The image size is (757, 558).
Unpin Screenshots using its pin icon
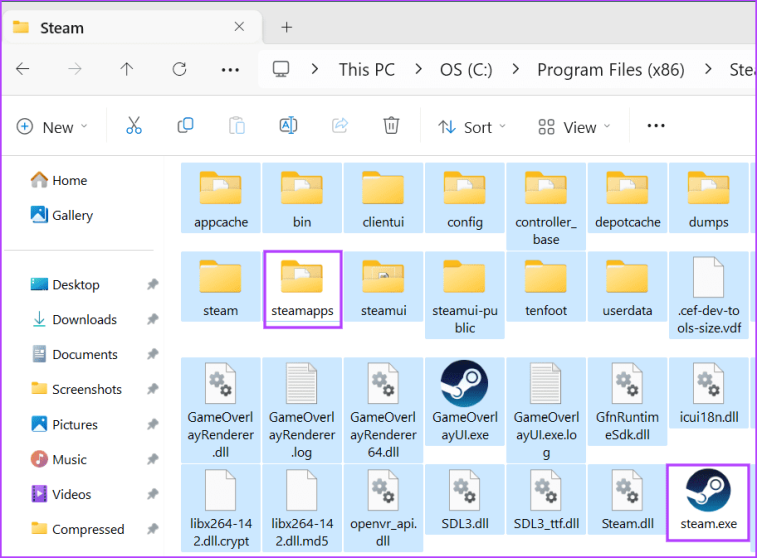153,389
